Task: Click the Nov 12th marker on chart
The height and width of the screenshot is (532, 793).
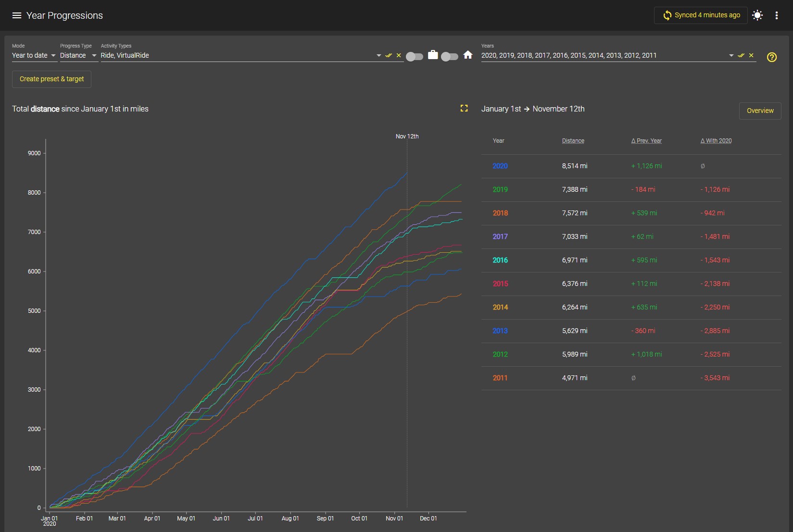Action: pyautogui.click(x=407, y=136)
